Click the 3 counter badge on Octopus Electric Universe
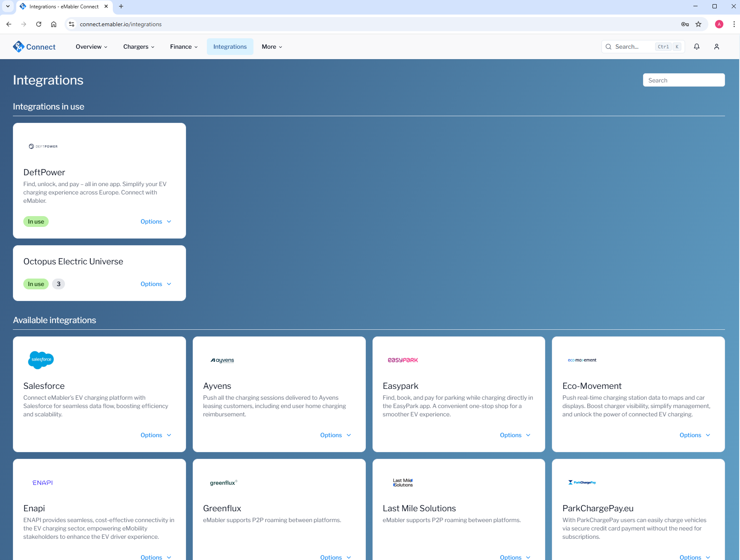740x560 pixels. click(58, 284)
